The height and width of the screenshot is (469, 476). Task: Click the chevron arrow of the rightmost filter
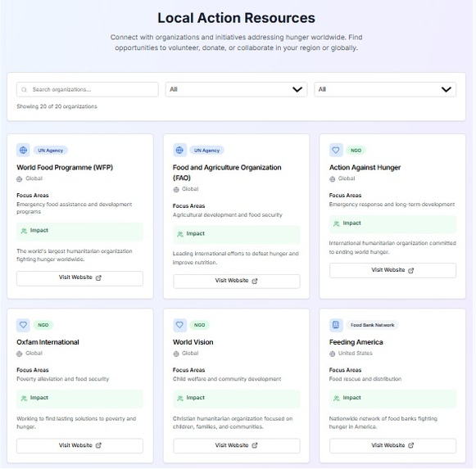(446, 89)
